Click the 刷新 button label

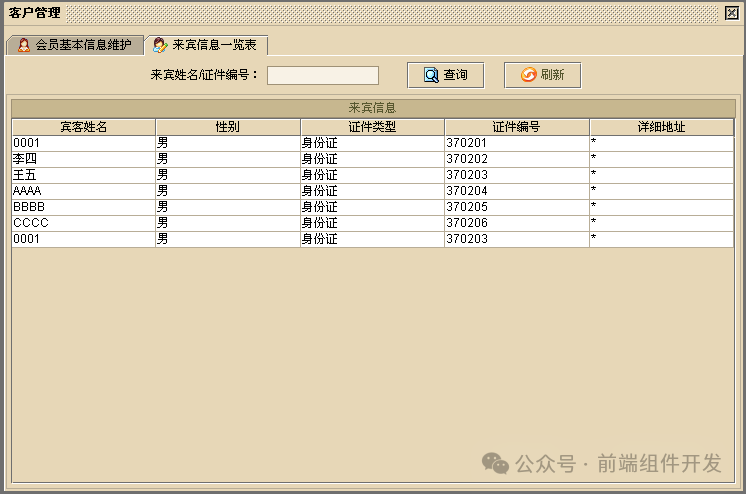click(552, 75)
